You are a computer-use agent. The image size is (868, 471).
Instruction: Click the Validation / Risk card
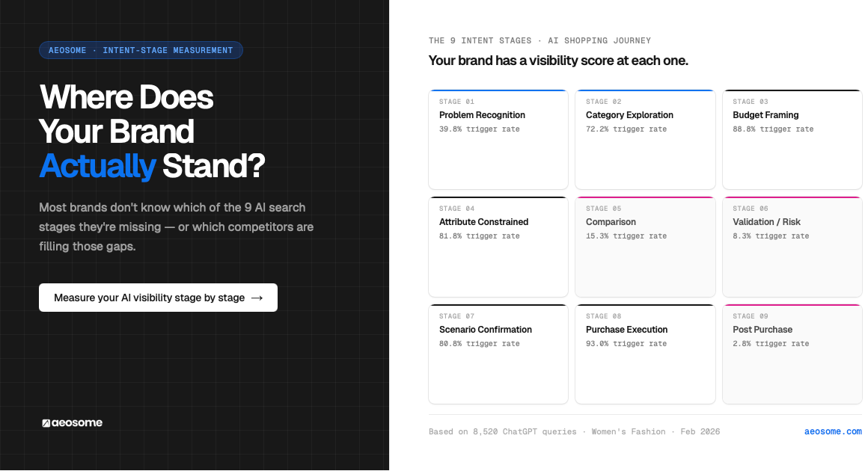(792, 247)
